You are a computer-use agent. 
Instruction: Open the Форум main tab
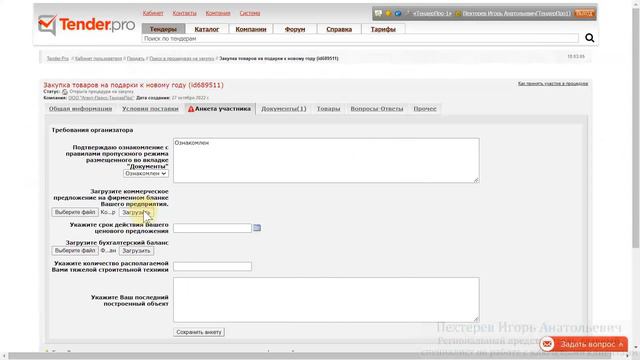tap(295, 29)
